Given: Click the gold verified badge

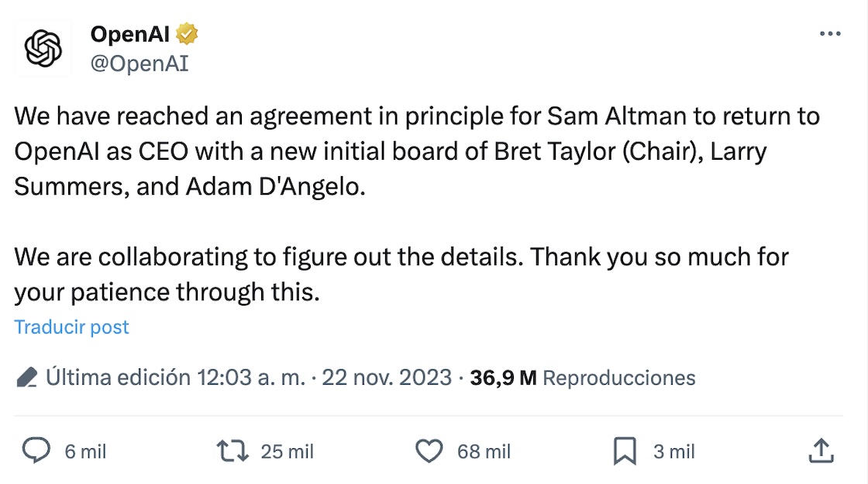Looking at the screenshot, I should [x=188, y=34].
